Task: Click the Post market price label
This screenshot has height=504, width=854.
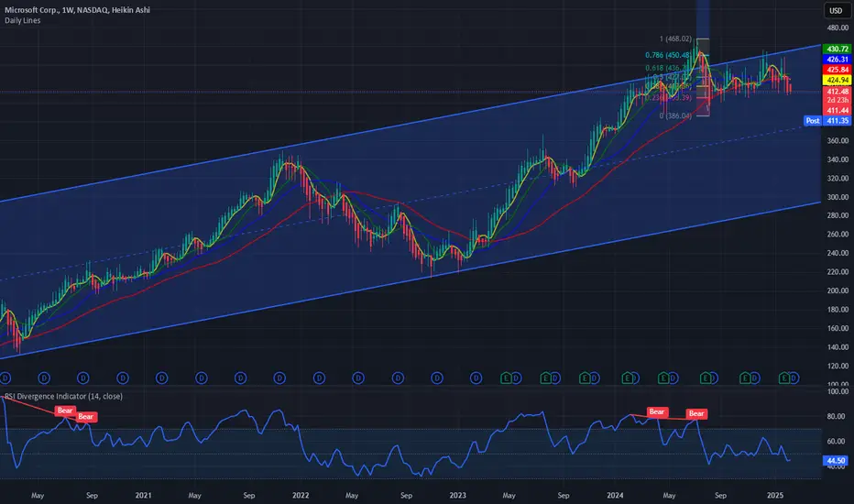Action: pyautogui.click(x=813, y=121)
